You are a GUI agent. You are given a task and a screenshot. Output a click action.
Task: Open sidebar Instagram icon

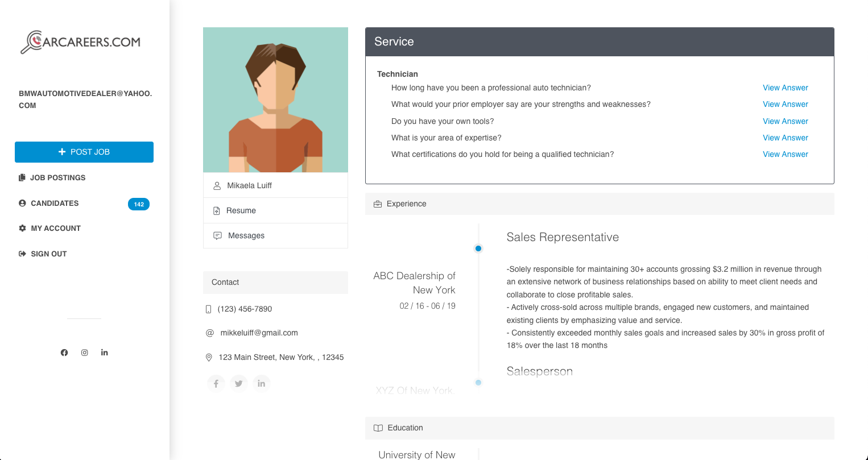click(84, 353)
